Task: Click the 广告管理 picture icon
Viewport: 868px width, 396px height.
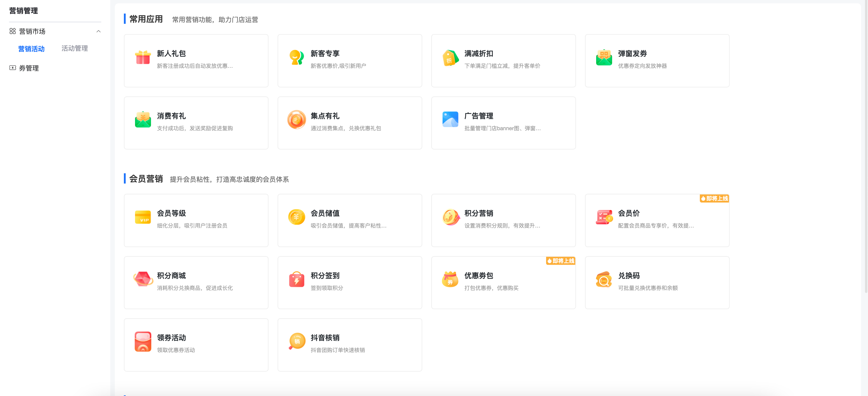Action: 450,120
